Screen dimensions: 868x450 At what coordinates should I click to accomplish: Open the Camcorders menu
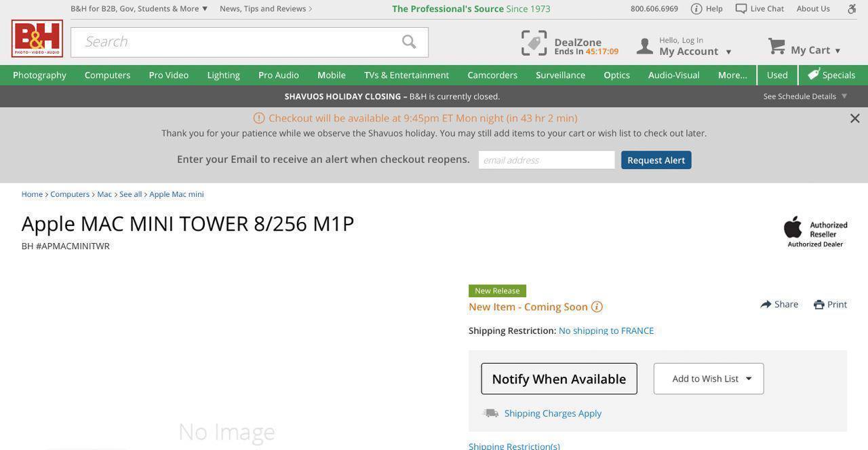click(x=492, y=75)
